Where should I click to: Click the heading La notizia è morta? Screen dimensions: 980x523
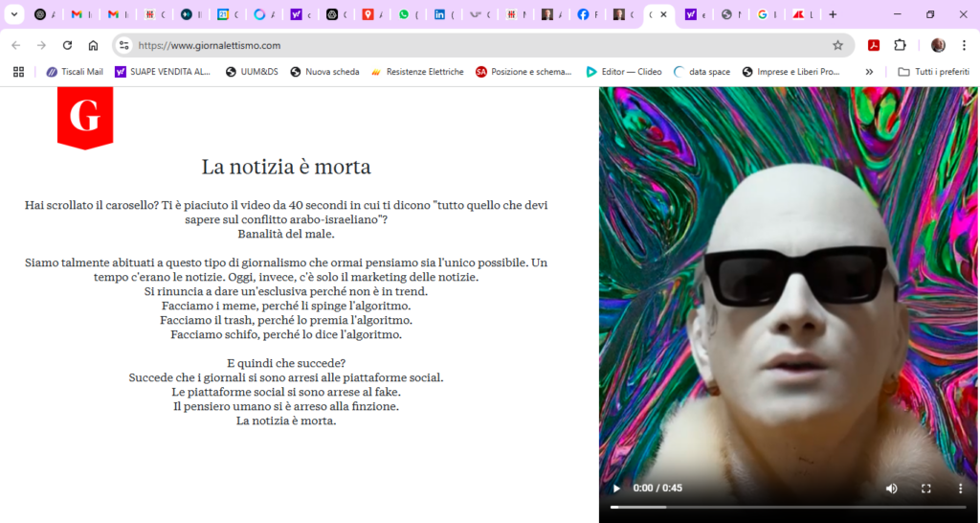click(286, 167)
